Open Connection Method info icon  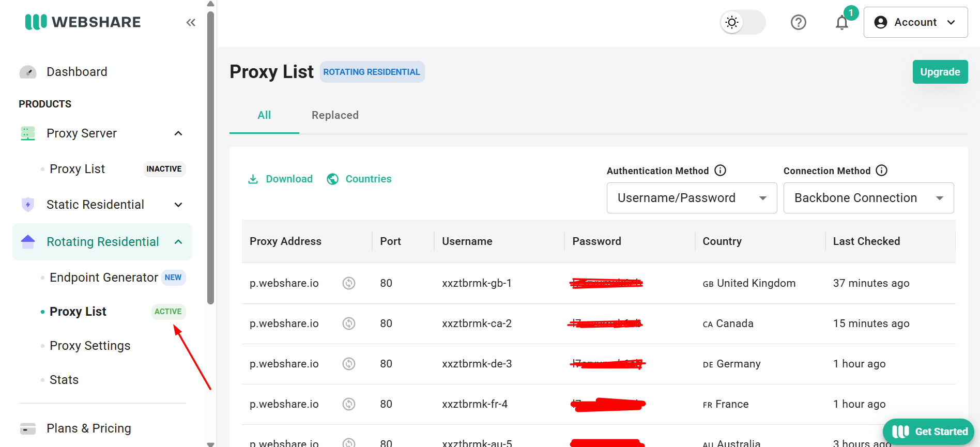click(882, 171)
